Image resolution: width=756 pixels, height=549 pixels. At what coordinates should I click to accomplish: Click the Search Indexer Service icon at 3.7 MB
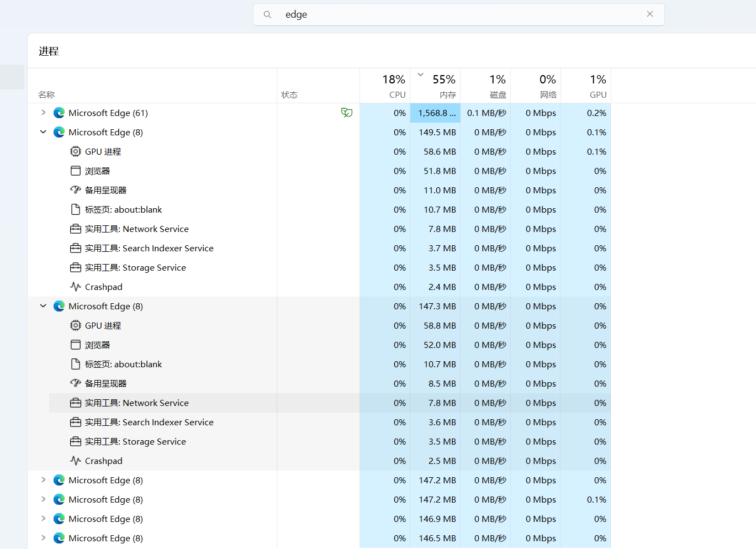point(76,248)
